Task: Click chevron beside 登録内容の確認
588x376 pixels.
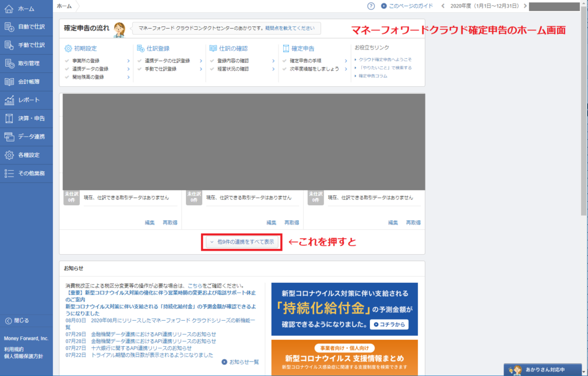Action: [x=273, y=61]
